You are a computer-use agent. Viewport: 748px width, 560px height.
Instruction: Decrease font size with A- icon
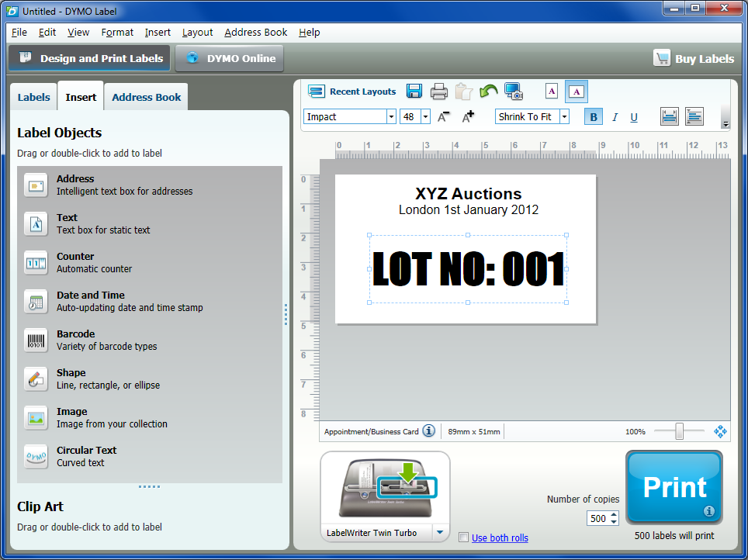coord(444,117)
